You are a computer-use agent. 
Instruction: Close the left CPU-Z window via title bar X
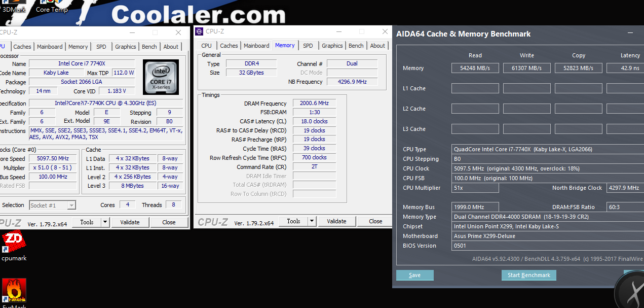pyautogui.click(x=178, y=32)
